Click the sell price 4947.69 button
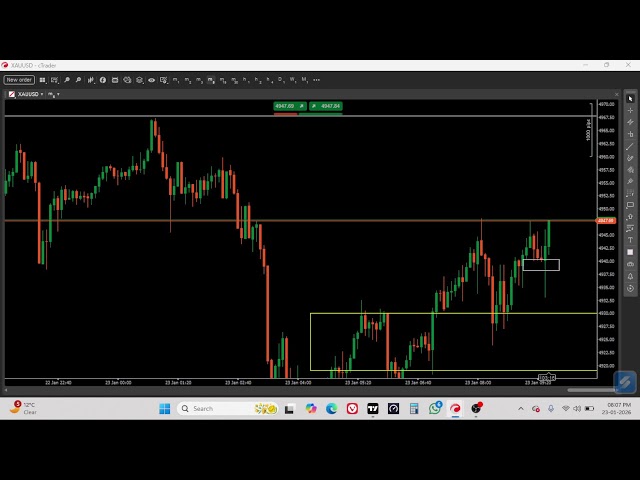Screen dimensions: 640x480 pos(290,106)
